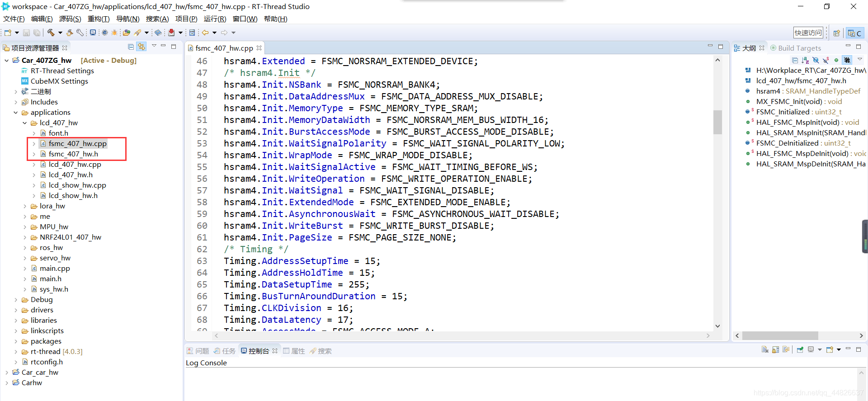Viewport: 868px width, 401px height.
Task: Expand the Includes node
Action: pos(16,102)
